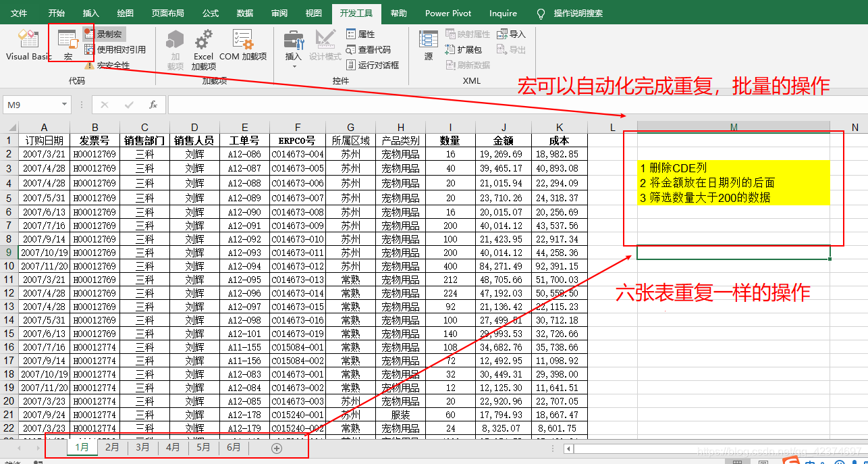The height and width of the screenshot is (464, 868).
Task: Click the formula bar input area
Action: pyautogui.click(x=517, y=105)
